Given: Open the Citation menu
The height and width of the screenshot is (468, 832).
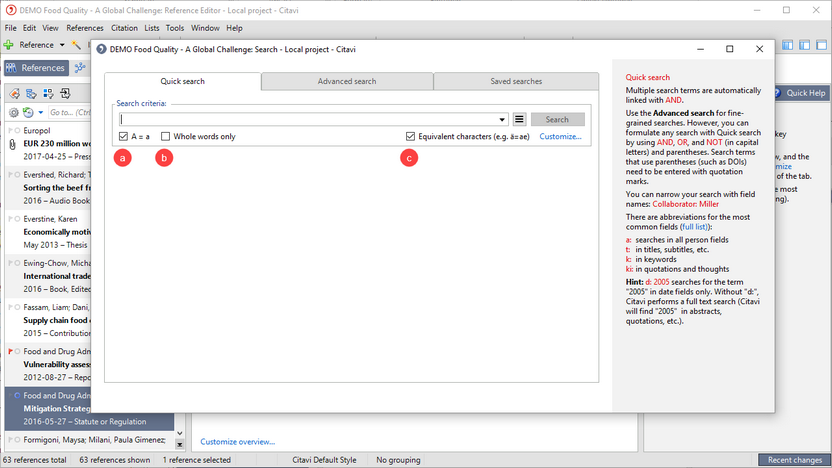Looking at the screenshot, I should coord(124,28).
